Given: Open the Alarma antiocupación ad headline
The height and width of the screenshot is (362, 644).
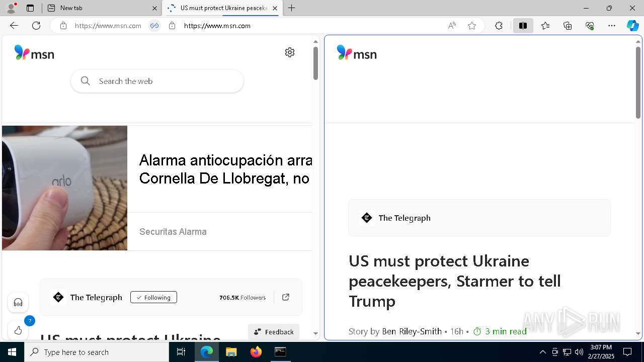Looking at the screenshot, I should pos(225,169).
